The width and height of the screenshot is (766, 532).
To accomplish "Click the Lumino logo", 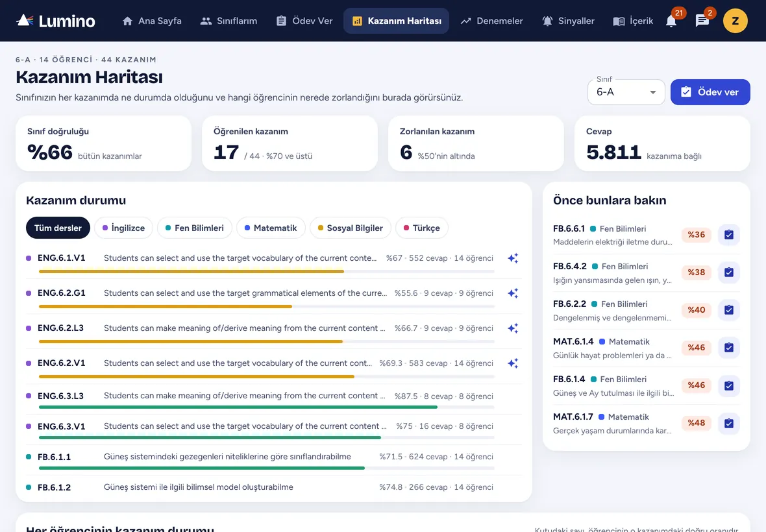I will (x=56, y=21).
